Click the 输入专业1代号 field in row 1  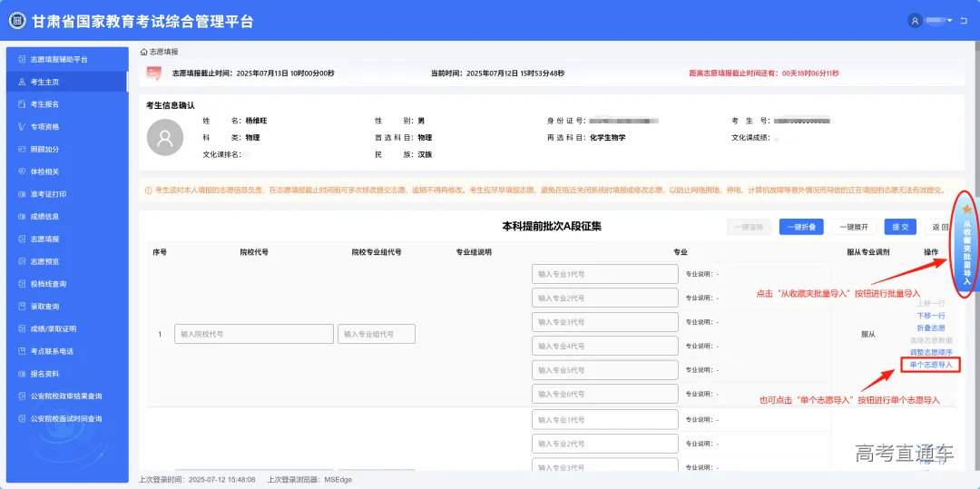click(604, 274)
